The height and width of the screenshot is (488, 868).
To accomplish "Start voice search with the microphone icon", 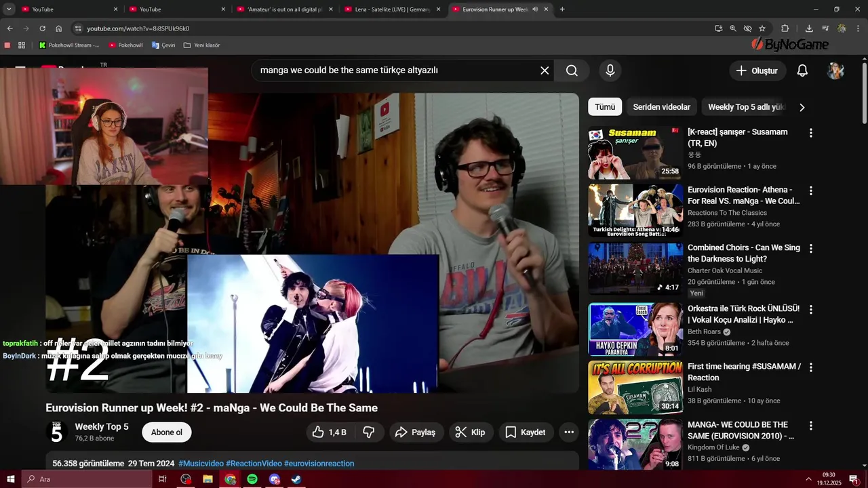I will [x=610, y=70].
